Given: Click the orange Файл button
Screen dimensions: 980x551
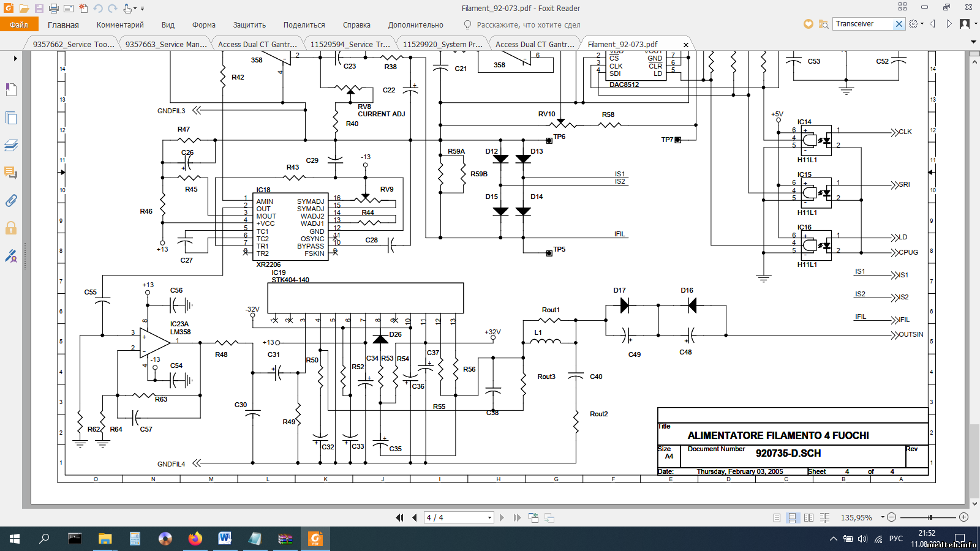Looking at the screenshot, I should (19, 24).
